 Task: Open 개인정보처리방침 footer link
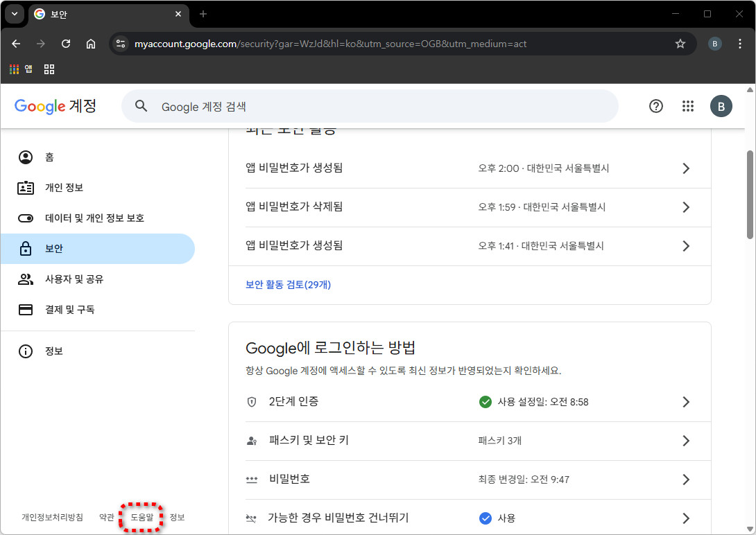pyautogui.click(x=52, y=517)
